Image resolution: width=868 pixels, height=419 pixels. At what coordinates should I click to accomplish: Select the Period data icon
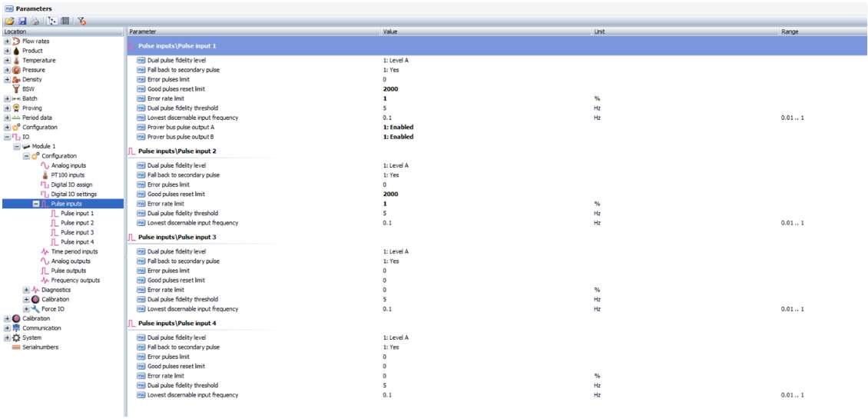[17, 118]
